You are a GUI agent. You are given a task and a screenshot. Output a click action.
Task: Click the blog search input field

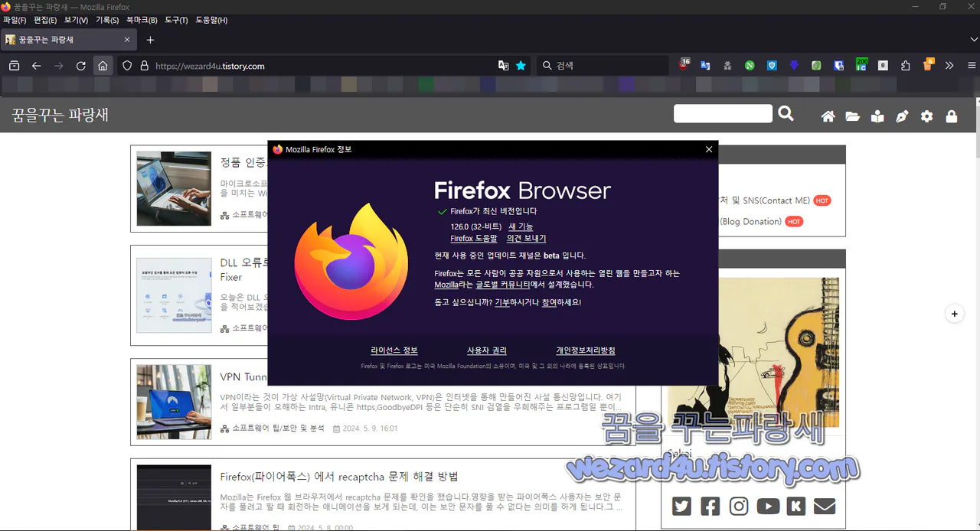(722, 113)
